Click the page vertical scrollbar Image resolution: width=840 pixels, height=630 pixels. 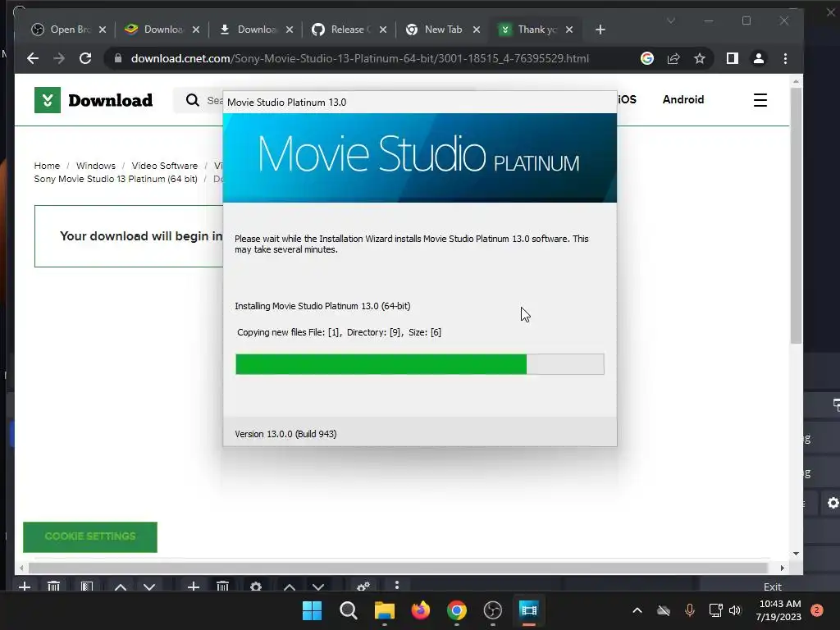(796, 214)
